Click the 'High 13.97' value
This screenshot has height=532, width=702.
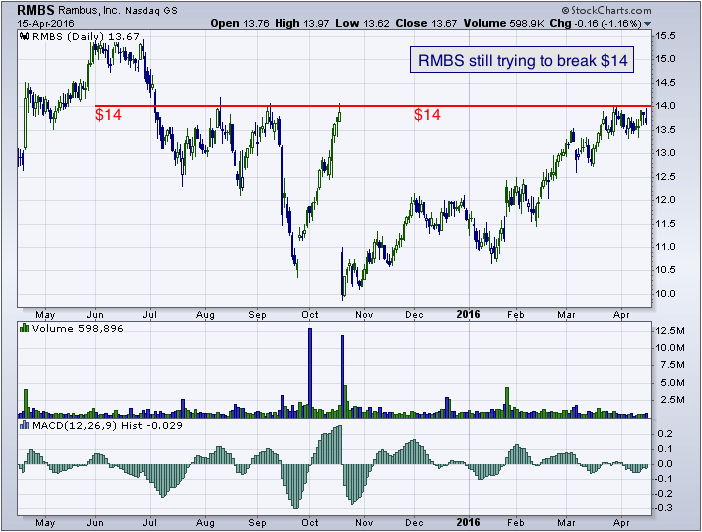pos(302,23)
